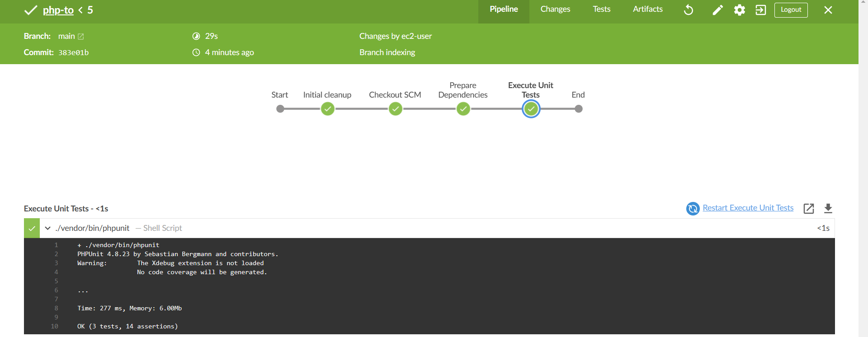The width and height of the screenshot is (868, 337).
Task: Click the re-run pipeline icon
Action: point(689,10)
